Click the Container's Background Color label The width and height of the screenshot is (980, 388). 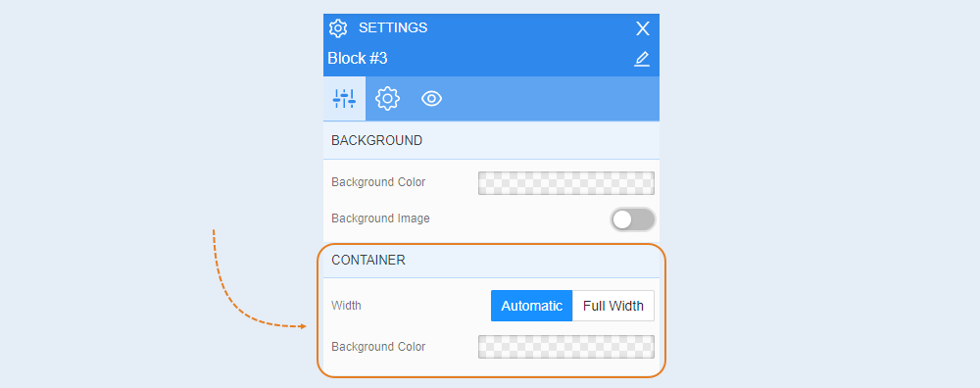[x=378, y=347]
